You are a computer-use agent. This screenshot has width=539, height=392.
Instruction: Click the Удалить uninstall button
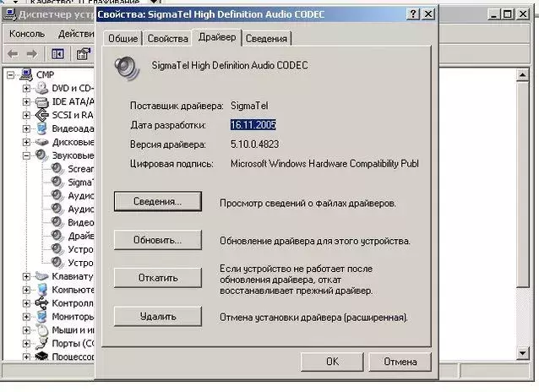click(x=158, y=316)
